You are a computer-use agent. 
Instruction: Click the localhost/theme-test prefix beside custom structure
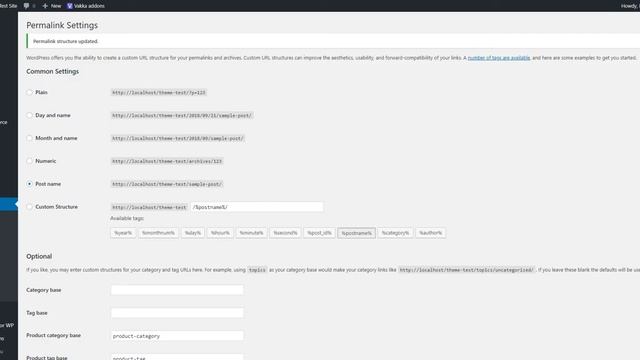click(149, 207)
